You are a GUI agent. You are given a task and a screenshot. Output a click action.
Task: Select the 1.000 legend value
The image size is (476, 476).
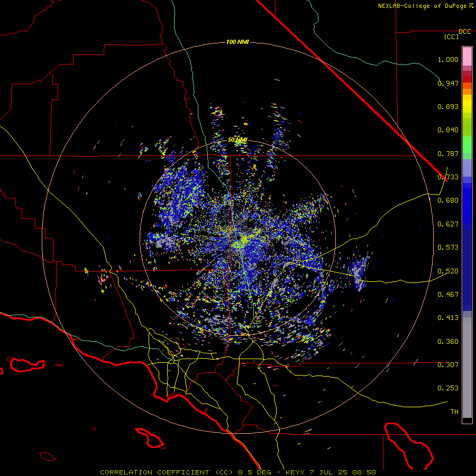pos(448,59)
